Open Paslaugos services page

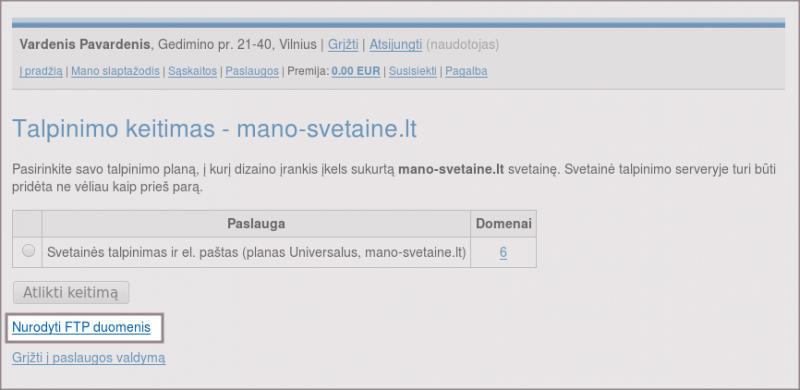point(252,71)
